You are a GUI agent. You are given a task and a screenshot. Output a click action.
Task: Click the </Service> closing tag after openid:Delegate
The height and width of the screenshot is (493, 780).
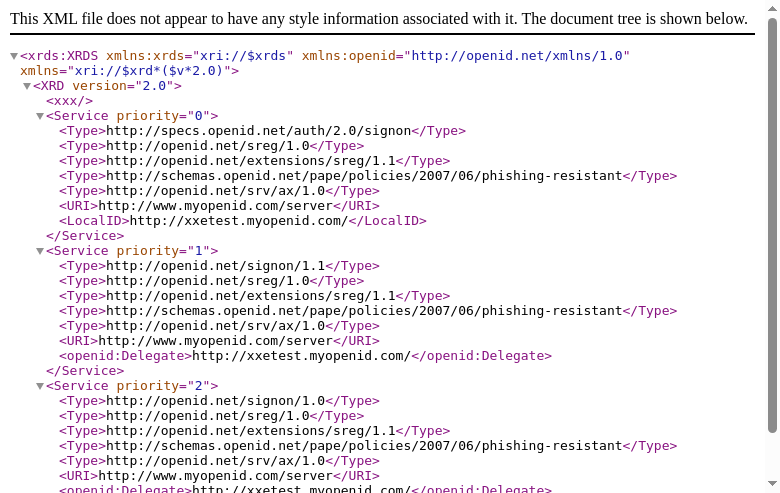pos(85,371)
